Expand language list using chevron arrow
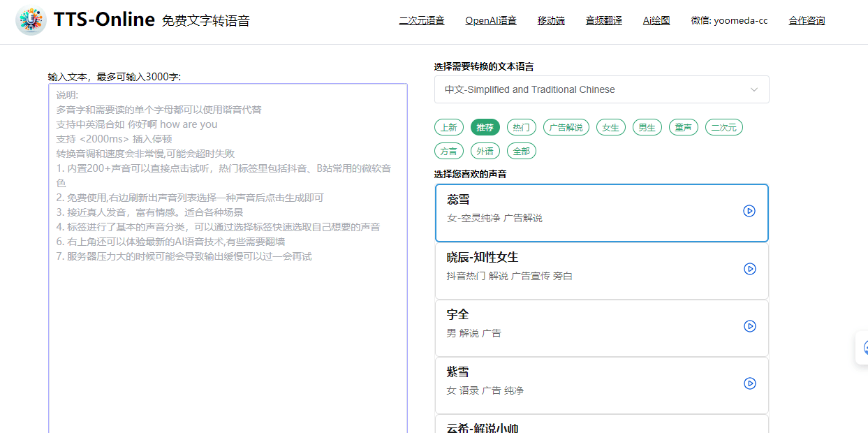868x433 pixels. click(753, 89)
